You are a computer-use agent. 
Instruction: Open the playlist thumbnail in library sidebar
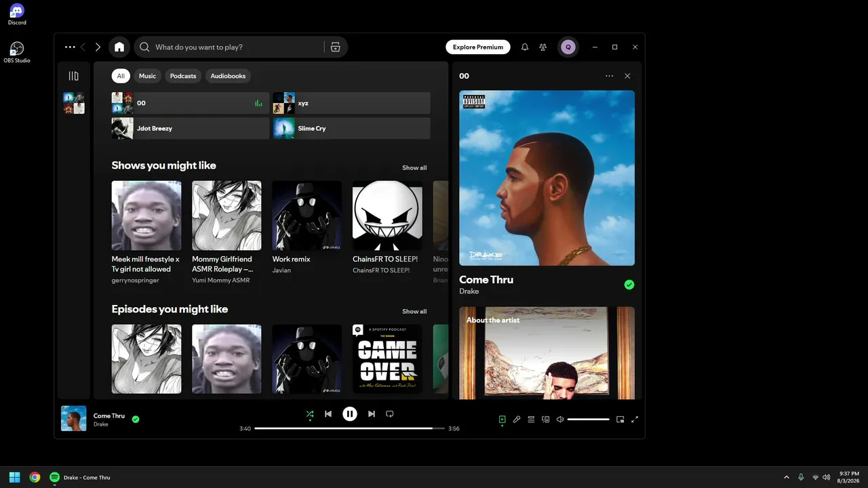point(74,103)
